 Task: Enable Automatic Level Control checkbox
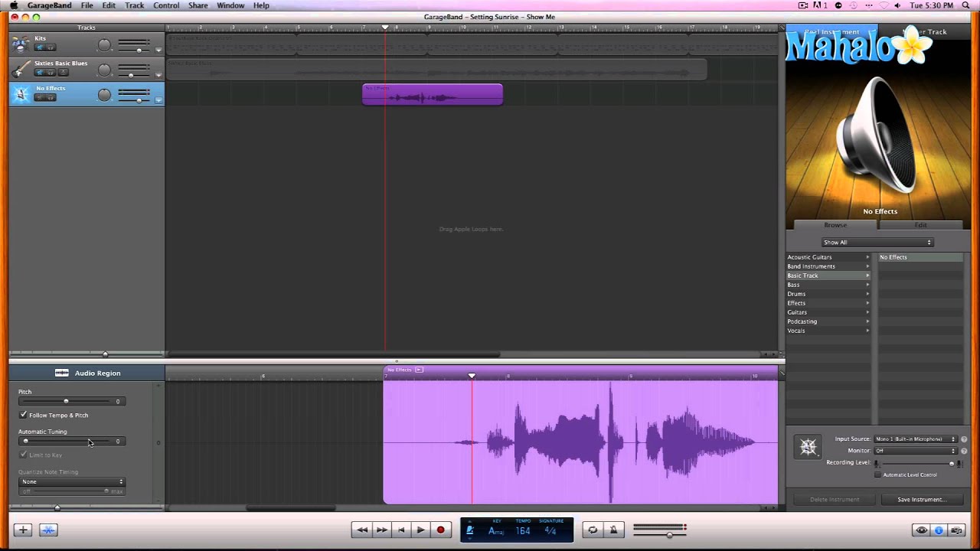click(x=877, y=474)
